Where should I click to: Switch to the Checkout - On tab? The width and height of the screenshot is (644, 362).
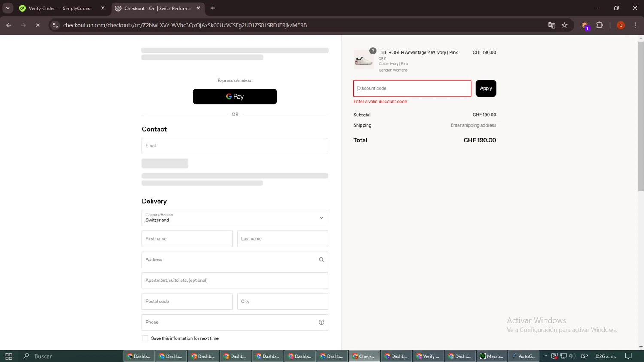coord(157,8)
